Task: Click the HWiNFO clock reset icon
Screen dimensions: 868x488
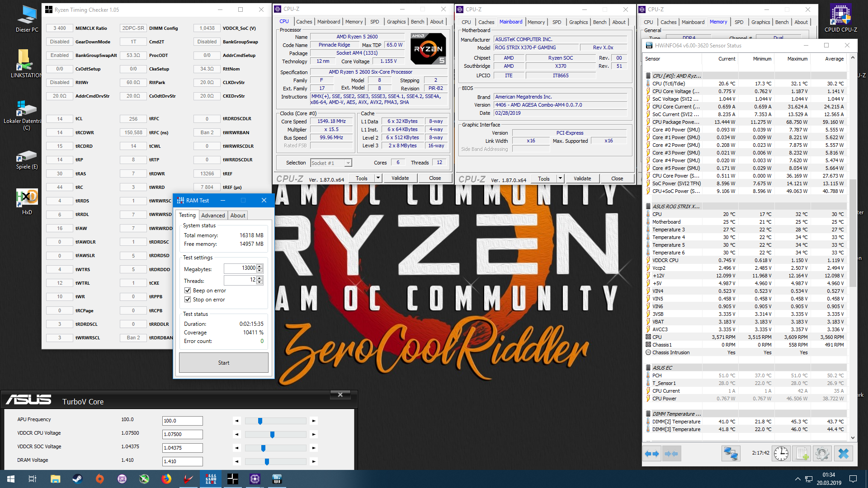Action: pos(781,453)
